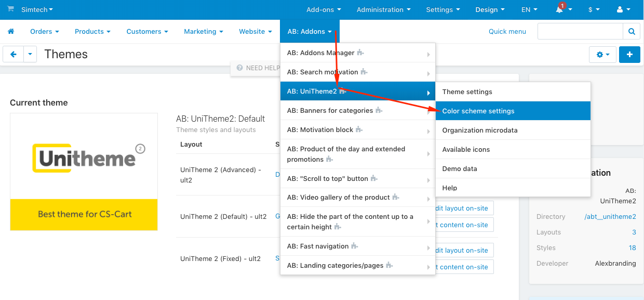Choose Theme settings in submenu

(x=513, y=92)
